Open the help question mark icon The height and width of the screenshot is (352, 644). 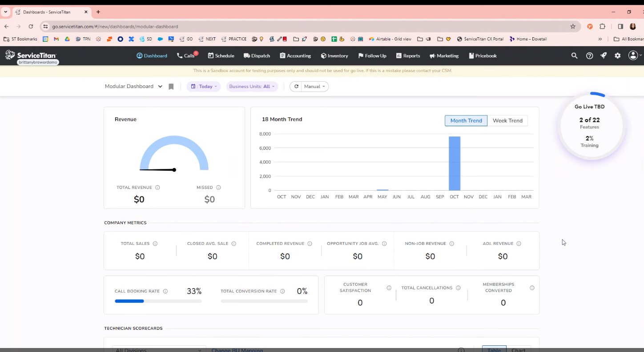589,56
